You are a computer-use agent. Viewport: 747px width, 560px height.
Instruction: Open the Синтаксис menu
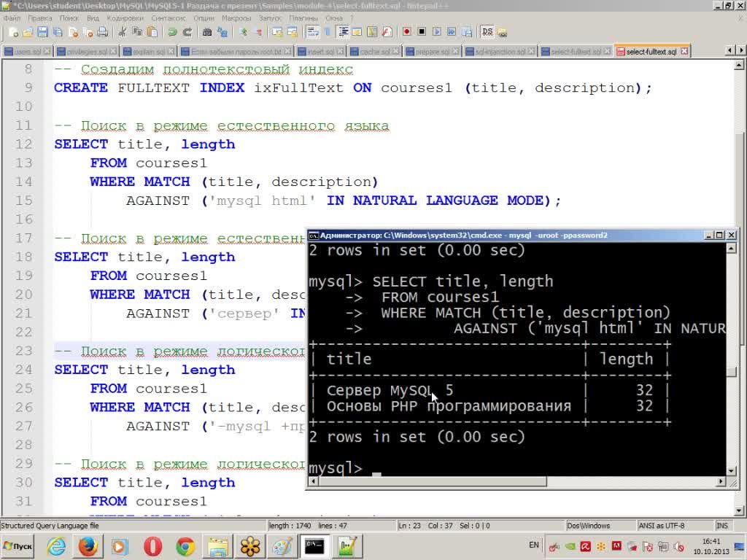tap(169, 18)
